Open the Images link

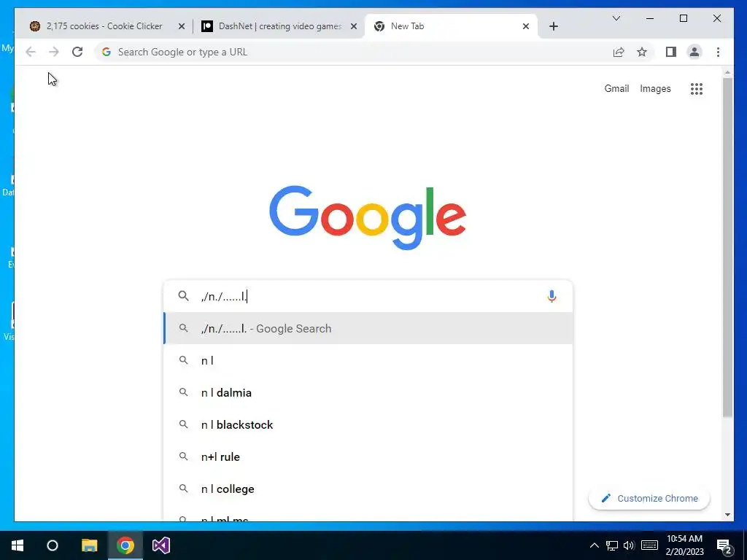(655, 88)
